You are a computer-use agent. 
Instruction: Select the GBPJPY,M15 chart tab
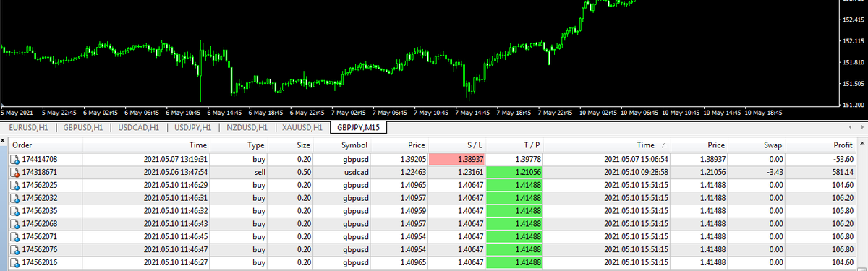click(x=358, y=128)
